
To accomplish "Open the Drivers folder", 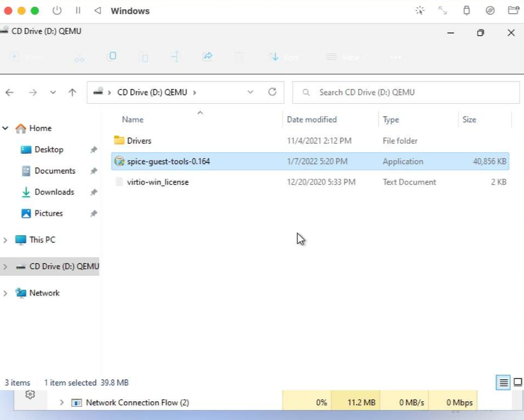I will [310, 141].
